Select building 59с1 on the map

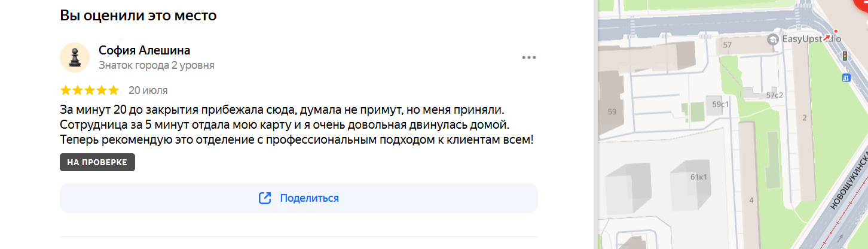(720, 104)
